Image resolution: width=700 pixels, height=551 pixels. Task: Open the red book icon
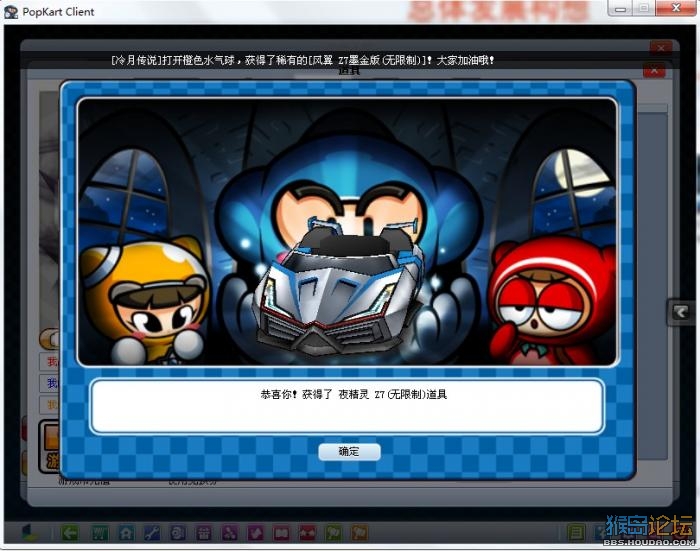point(281,533)
